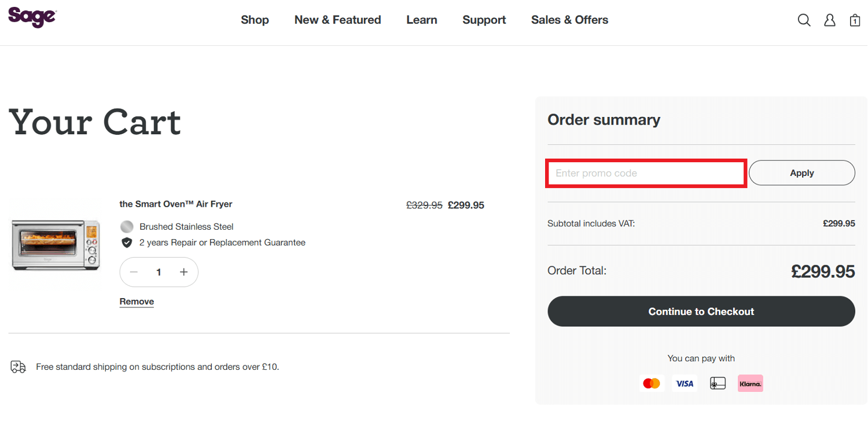Viewport: 868px width, 433px height.
Task: Open the cart bag icon
Action: click(x=855, y=20)
